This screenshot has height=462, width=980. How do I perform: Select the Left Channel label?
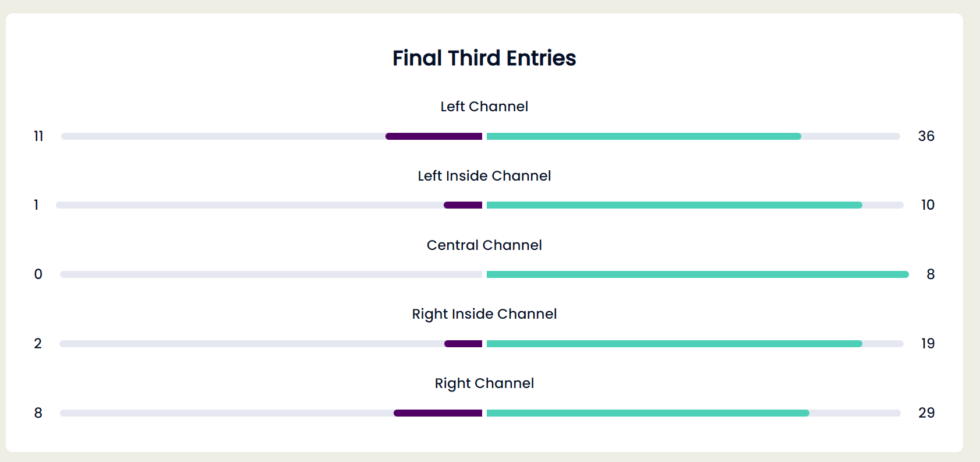click(x=484, y=107)
